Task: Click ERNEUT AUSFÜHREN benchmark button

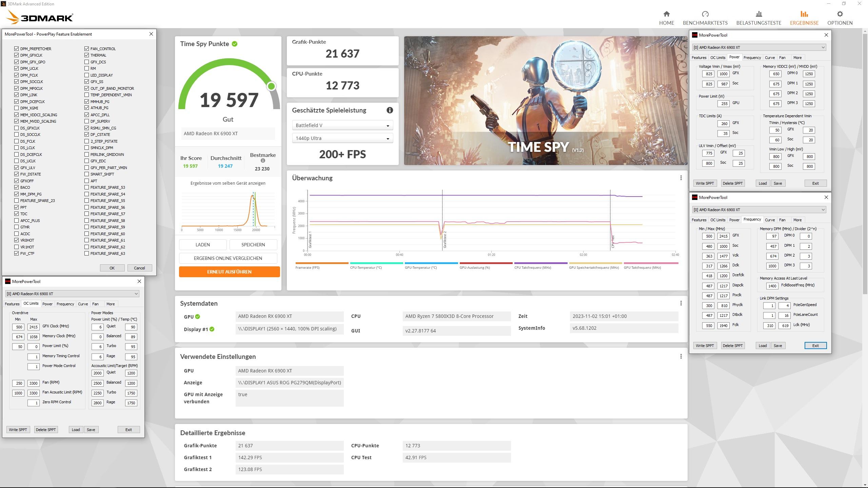Action: click(x=229, y=272)
